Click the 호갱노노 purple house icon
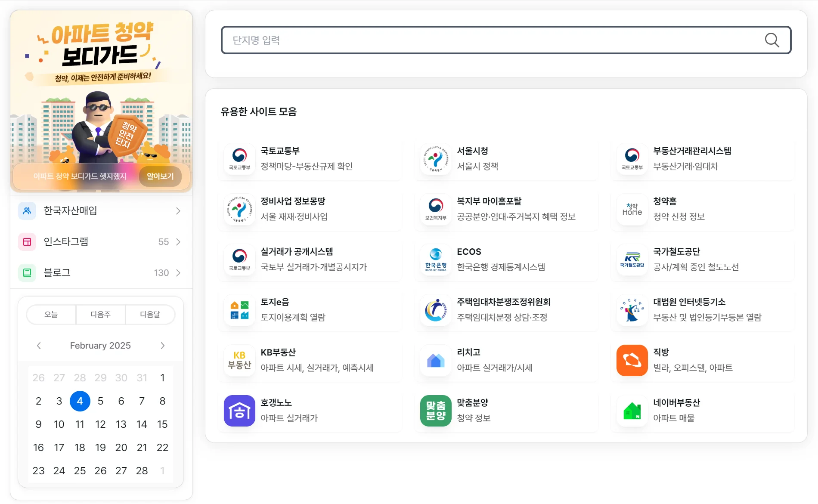The width and height of the screenshot is (818, 504). [239, 411]
